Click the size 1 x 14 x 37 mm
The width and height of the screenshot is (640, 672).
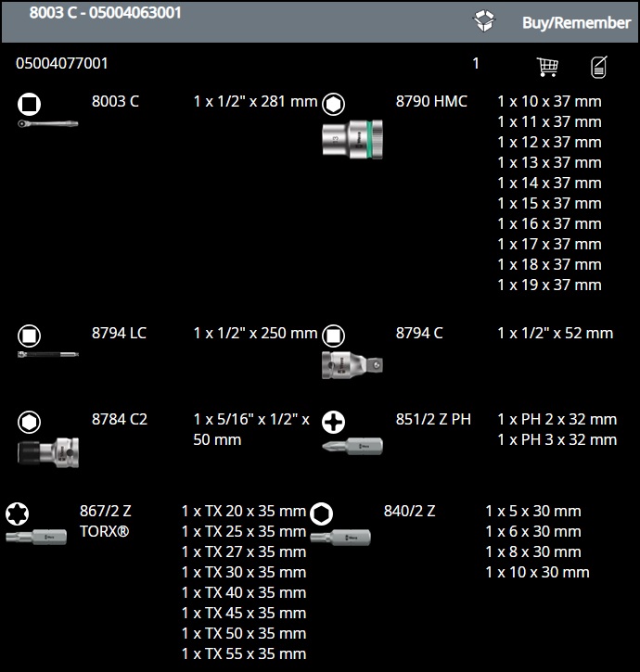[x=549, y=183]
